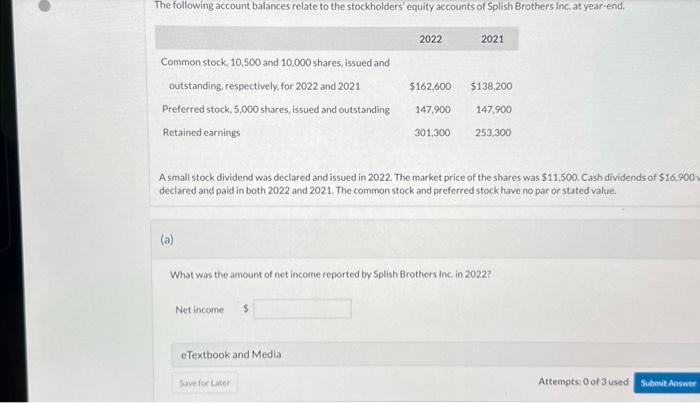The image size is (700, 403).
Task: Click the 2021 column header
Action: click(492, 39)
